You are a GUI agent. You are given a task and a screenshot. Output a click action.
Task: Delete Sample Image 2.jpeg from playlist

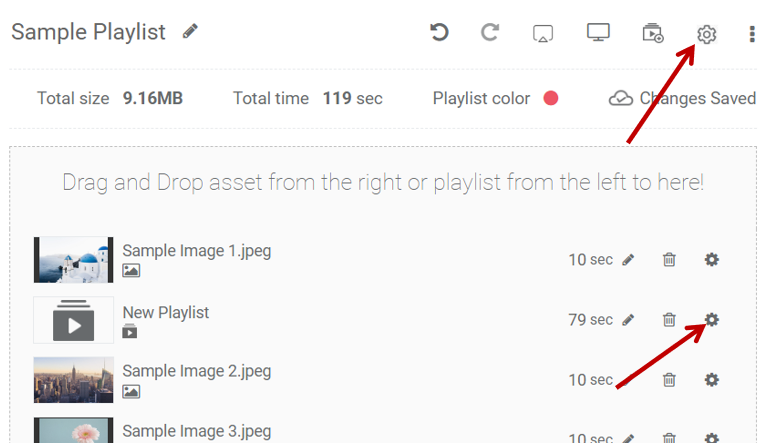[x=669, y=380]
